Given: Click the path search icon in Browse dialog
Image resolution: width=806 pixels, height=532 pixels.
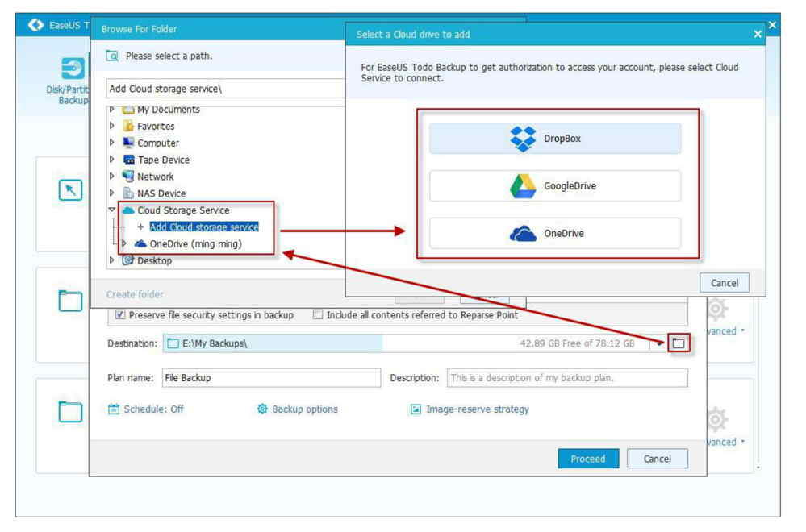Looking at the screenshot, I should click(x=112, y=56).
